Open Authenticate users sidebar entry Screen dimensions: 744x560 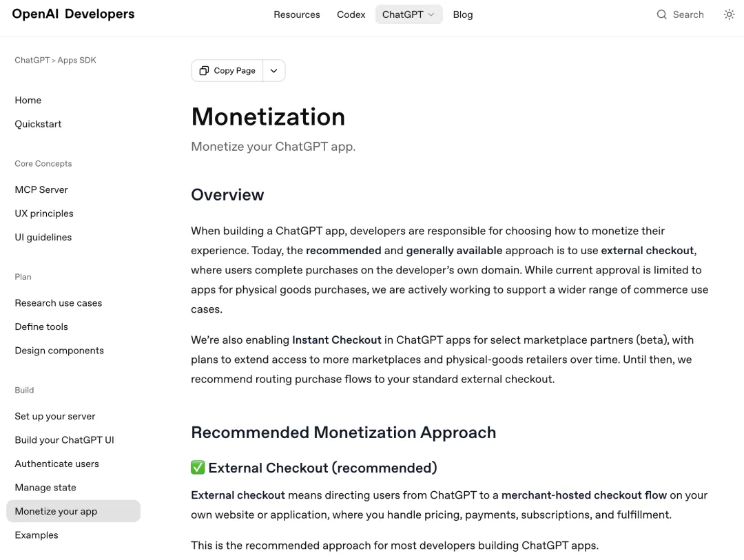tap(57, 464)
